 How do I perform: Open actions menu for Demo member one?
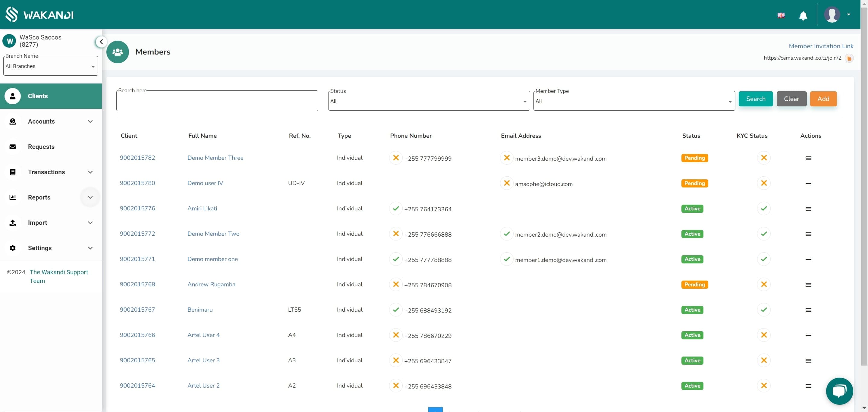[808, 259]
